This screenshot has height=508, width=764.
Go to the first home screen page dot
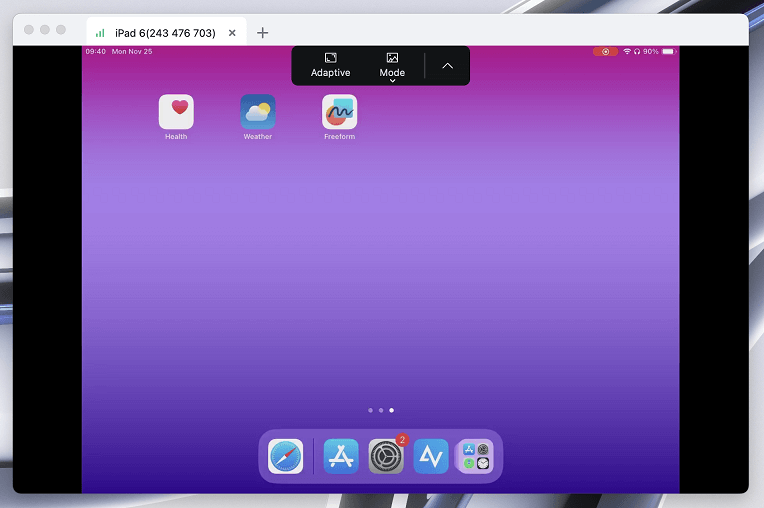click(370, 410)
